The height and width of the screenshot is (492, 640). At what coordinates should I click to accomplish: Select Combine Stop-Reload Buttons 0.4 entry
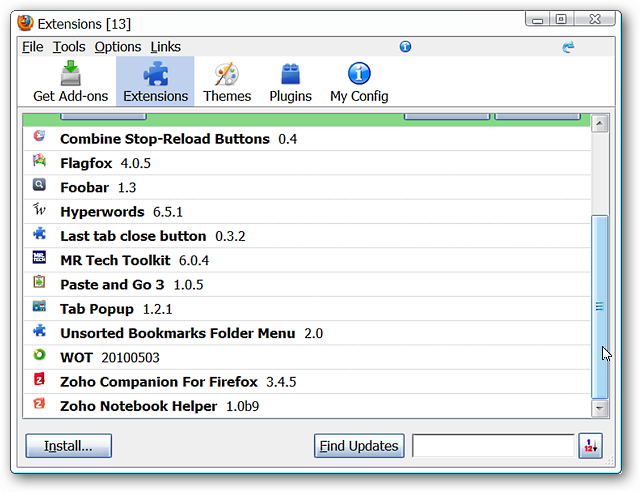pos(307,139)
